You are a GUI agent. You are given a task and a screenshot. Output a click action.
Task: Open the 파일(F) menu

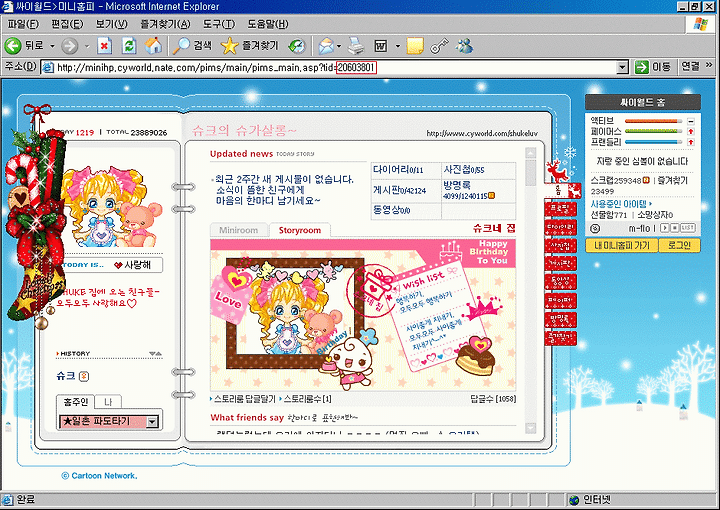coord(23,24)
